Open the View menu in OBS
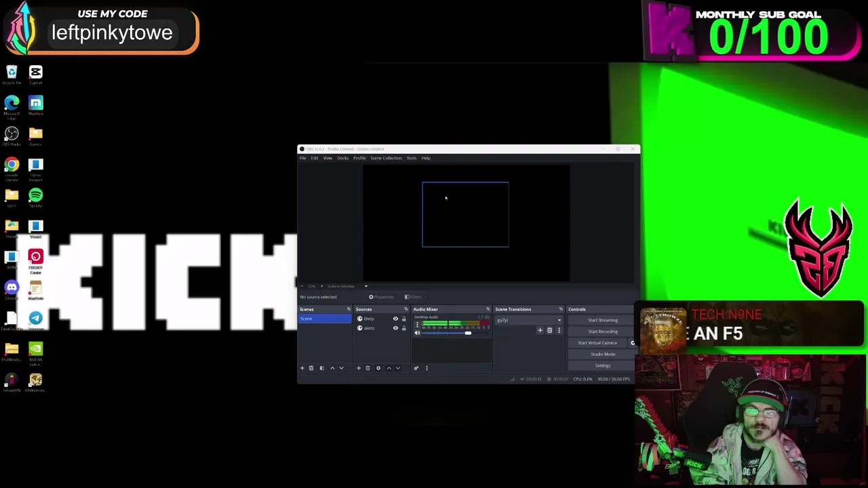This screenshot has height=488, width=868. (328, 158)
